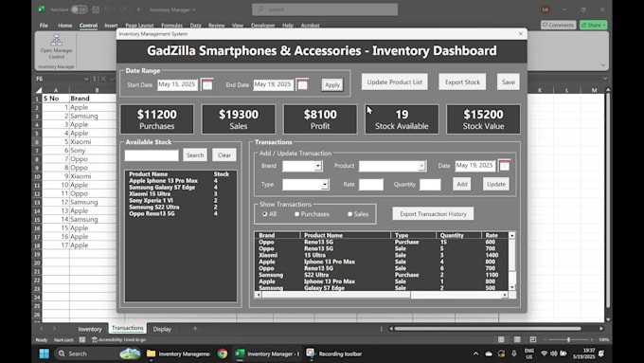Click the transactions list vertical scrollbar
Image resolution: width=644 pixels, height=363 pixels.
512,262
